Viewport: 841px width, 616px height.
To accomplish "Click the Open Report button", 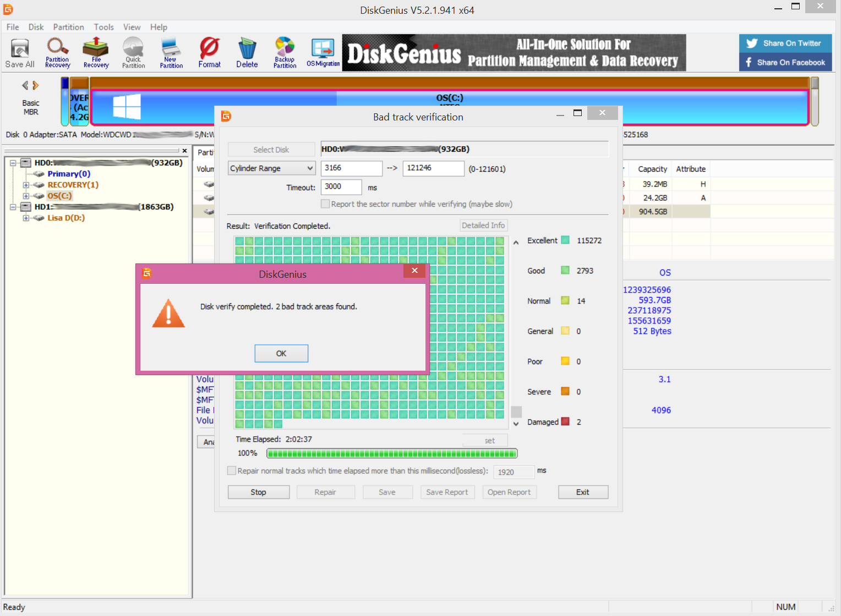I will (509, 492).
